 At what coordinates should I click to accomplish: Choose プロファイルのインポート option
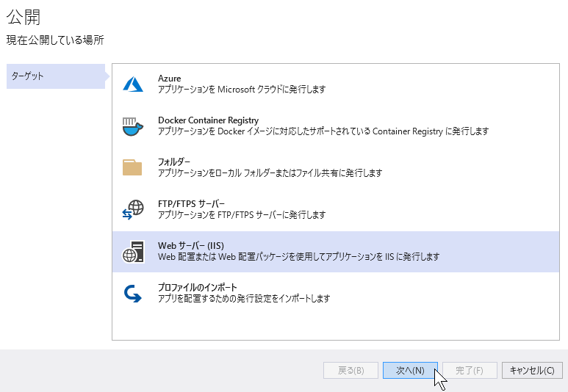pos(336,293)
